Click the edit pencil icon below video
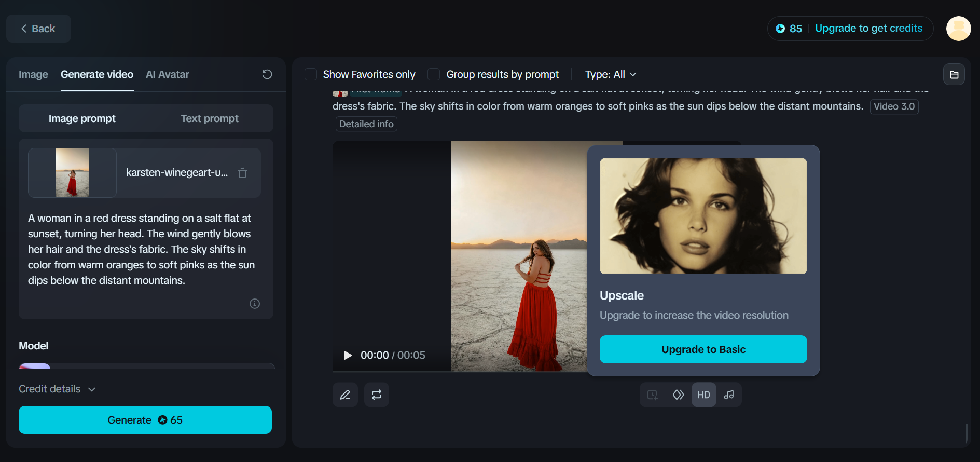Viewport: 980px width, 462px height. [345, 395]
